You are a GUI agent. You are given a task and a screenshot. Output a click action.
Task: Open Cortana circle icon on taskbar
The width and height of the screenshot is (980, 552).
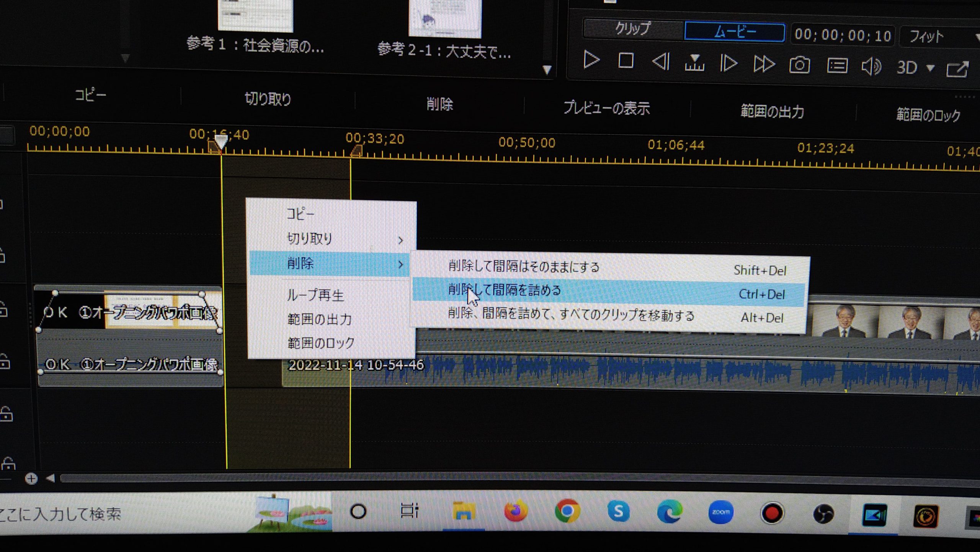click(x=358, y=511)
